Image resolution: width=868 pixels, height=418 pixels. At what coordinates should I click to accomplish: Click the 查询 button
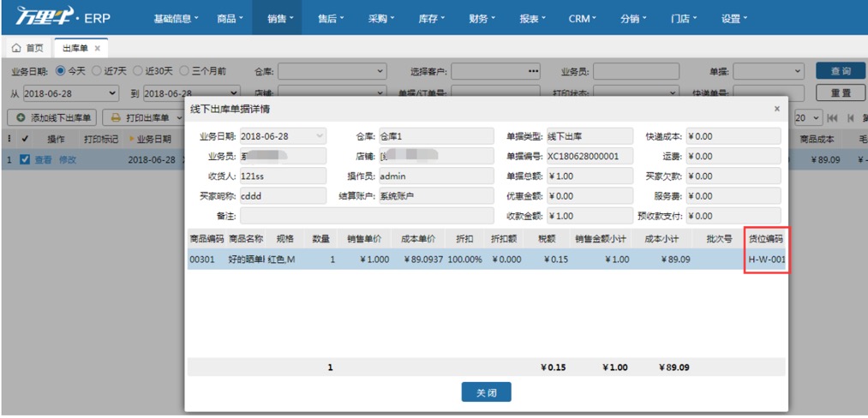click(841, 71)
